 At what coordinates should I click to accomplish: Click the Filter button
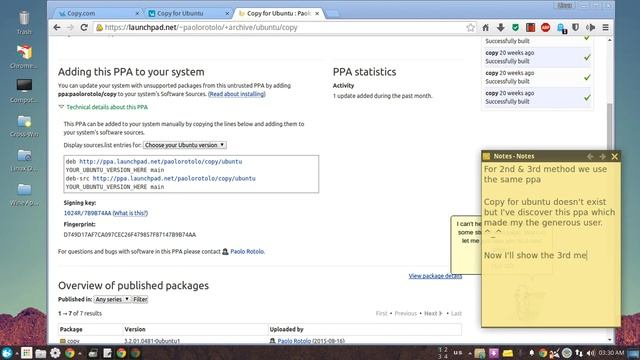pyautogui.click(x=140, y=299)
